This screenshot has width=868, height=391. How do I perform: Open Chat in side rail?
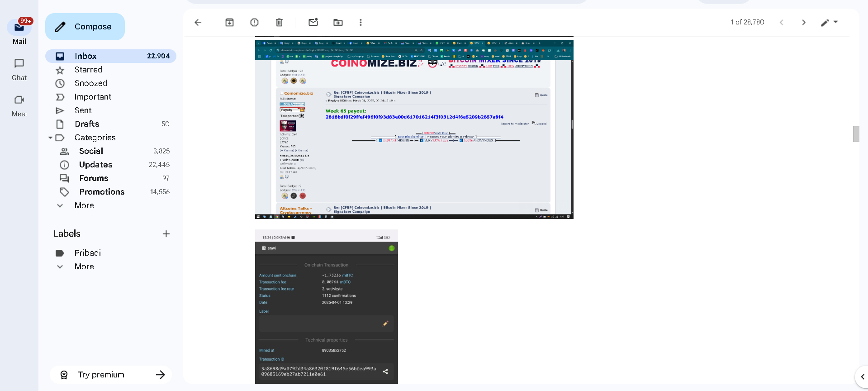(x=19, y=70)
